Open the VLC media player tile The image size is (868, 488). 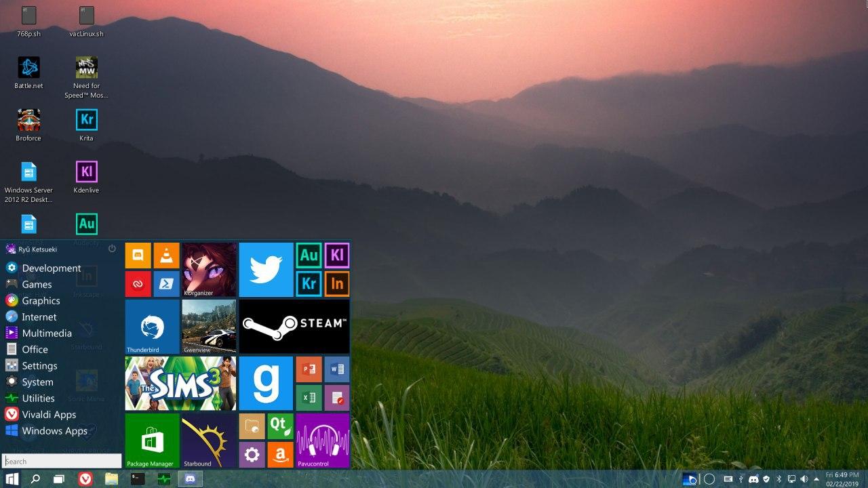point(166,256)
